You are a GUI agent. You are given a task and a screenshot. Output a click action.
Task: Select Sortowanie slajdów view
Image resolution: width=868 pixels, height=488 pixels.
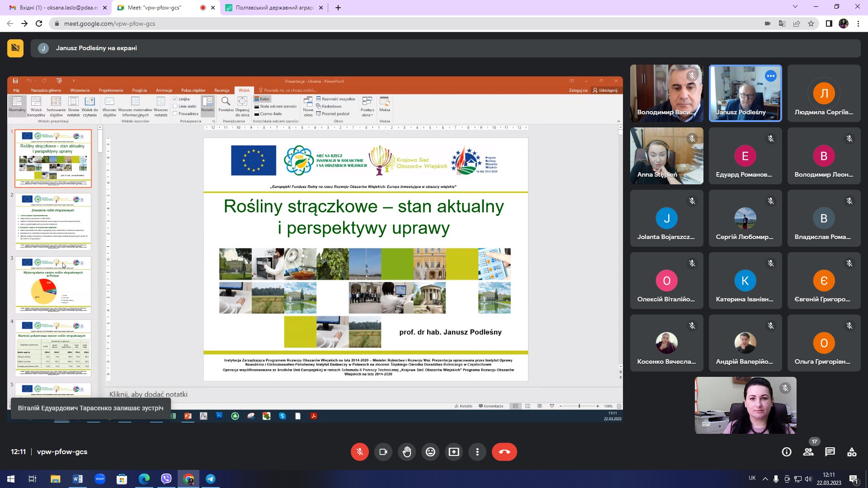[56, 107]
